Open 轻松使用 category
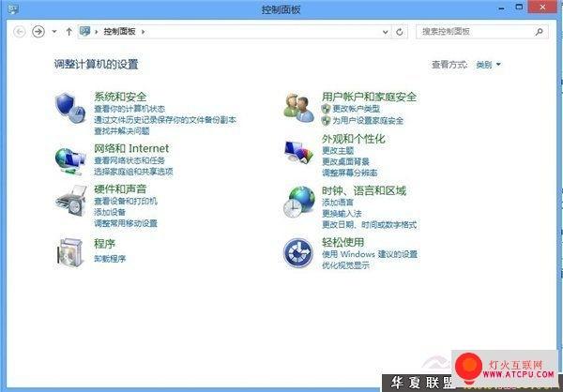 point(342,242)
